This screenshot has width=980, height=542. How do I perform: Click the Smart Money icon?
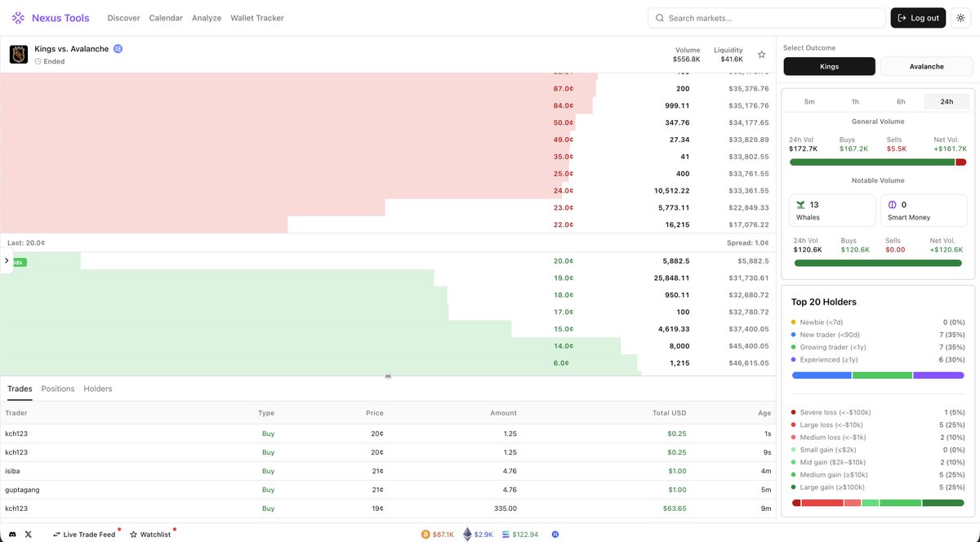[893, 205]
